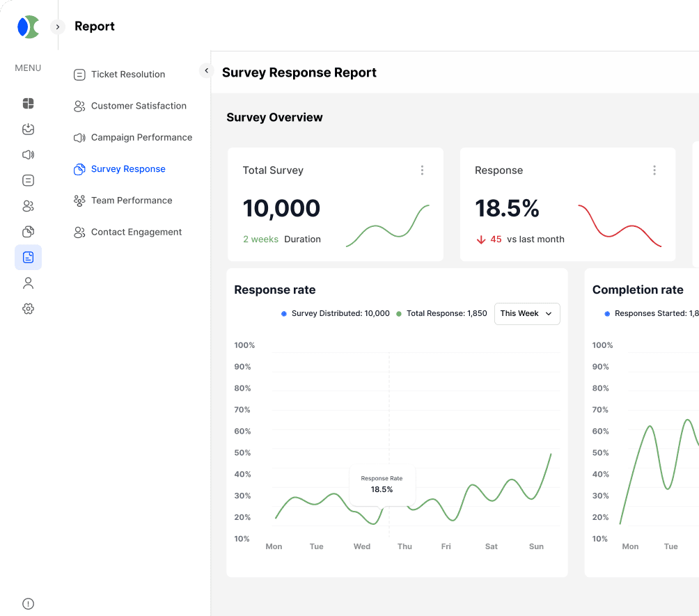Click the Customer Satisfaction people icon
This screenshot has width=699, height=616.
(x=79, y=106)
